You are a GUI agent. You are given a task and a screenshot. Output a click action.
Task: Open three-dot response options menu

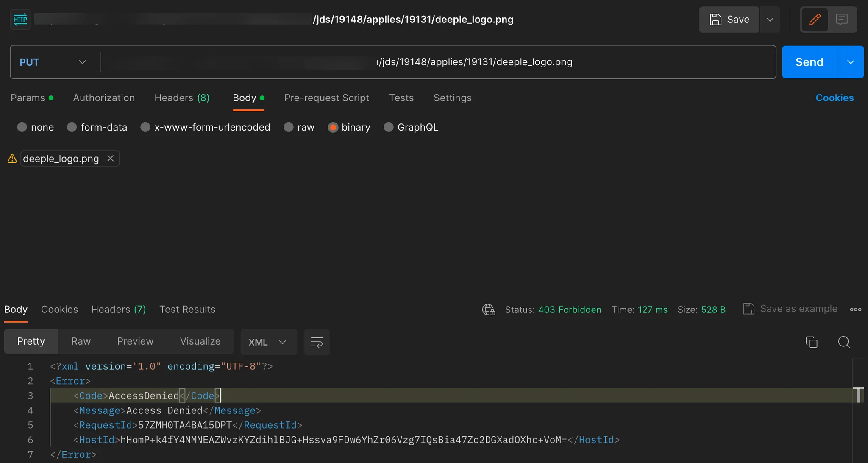855,310
